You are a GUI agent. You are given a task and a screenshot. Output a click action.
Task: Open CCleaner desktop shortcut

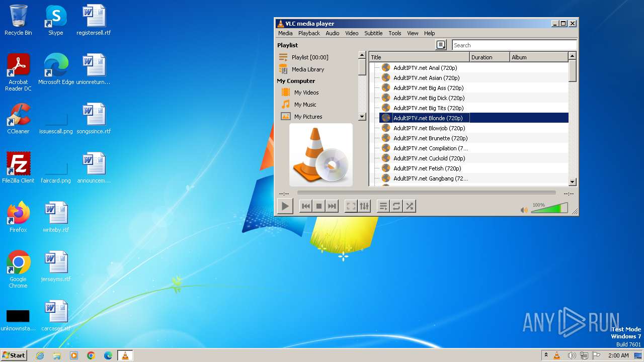pos(18,118)
